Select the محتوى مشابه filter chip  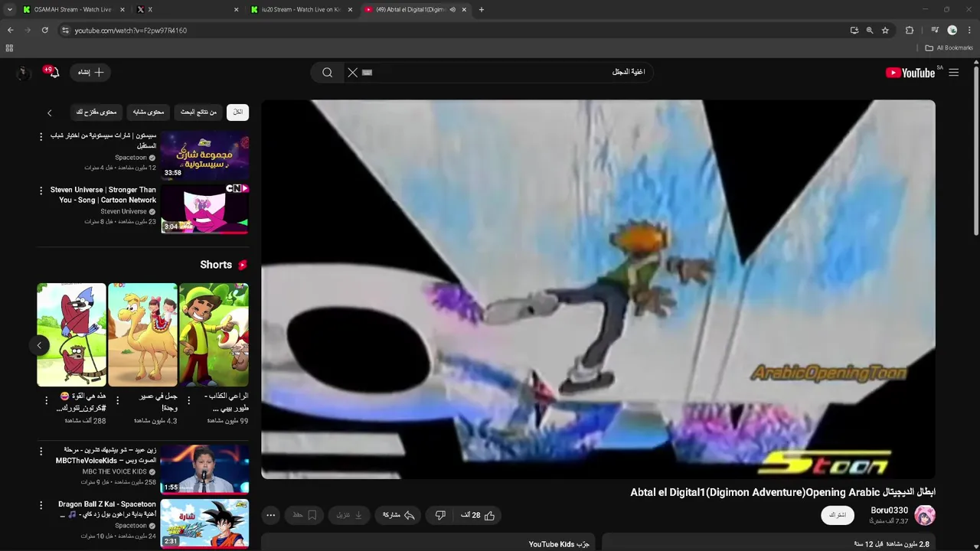[x=149, y=112]
